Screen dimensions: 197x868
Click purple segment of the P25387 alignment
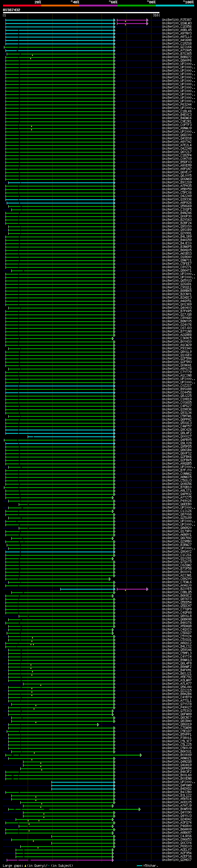click(132, 20)
